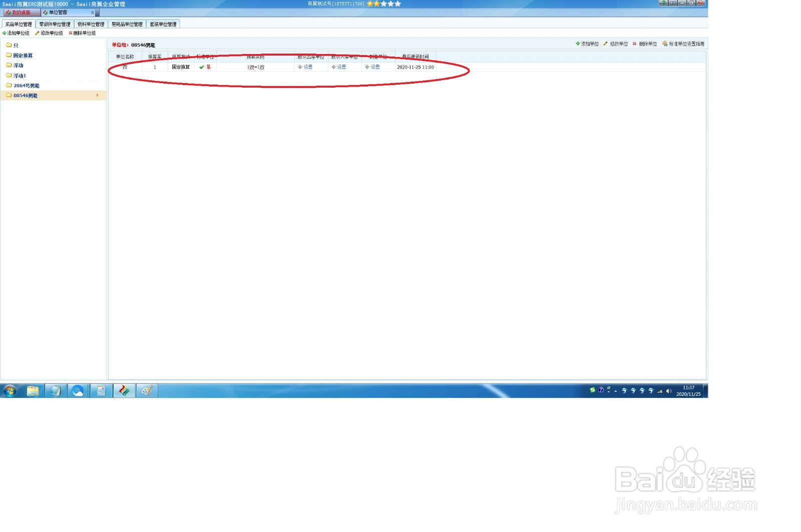
Task: Click the star rating in title bar
Action: tap(384, 4)
